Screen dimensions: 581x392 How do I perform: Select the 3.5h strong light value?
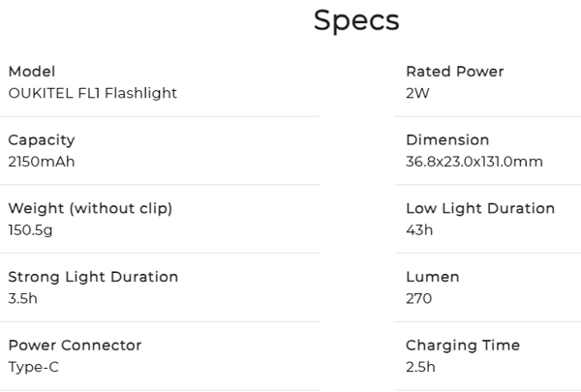point(22,299)
